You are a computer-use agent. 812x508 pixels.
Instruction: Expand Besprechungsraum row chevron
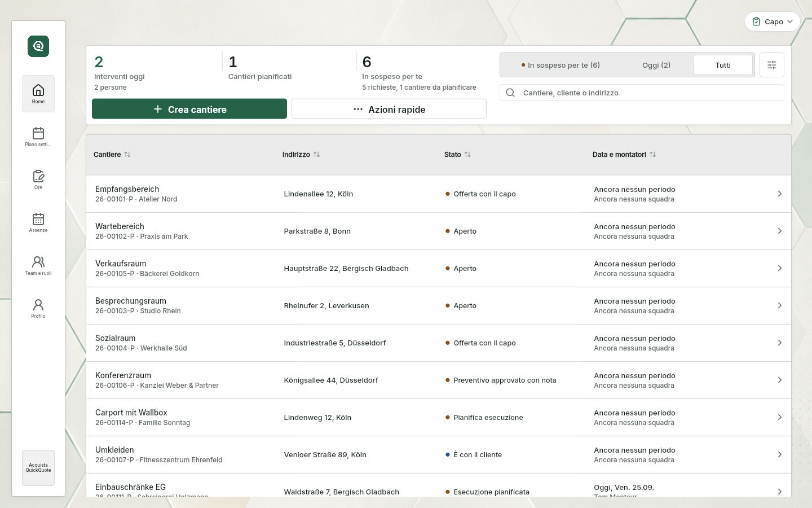tap(780, 305)
